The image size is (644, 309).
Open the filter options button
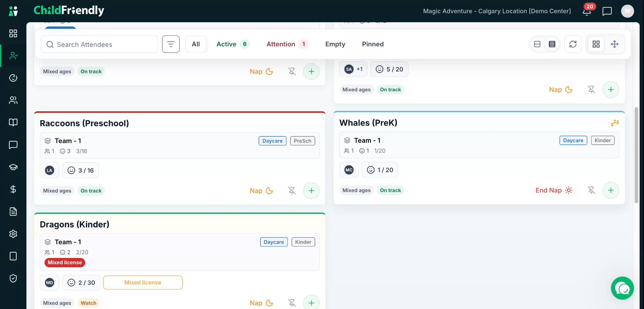171,44
